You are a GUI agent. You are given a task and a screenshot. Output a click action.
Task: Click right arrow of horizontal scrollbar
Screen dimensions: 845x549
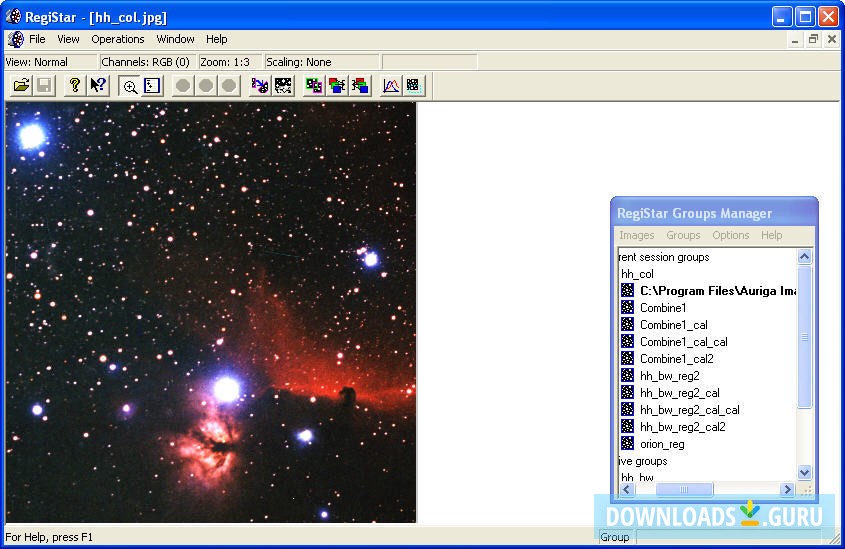pos(787,490)
